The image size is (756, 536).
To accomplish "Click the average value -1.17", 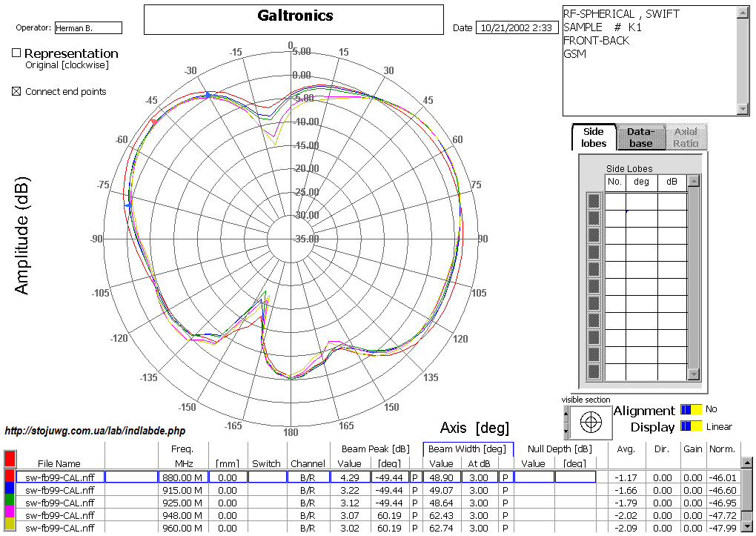I will 626,477.
